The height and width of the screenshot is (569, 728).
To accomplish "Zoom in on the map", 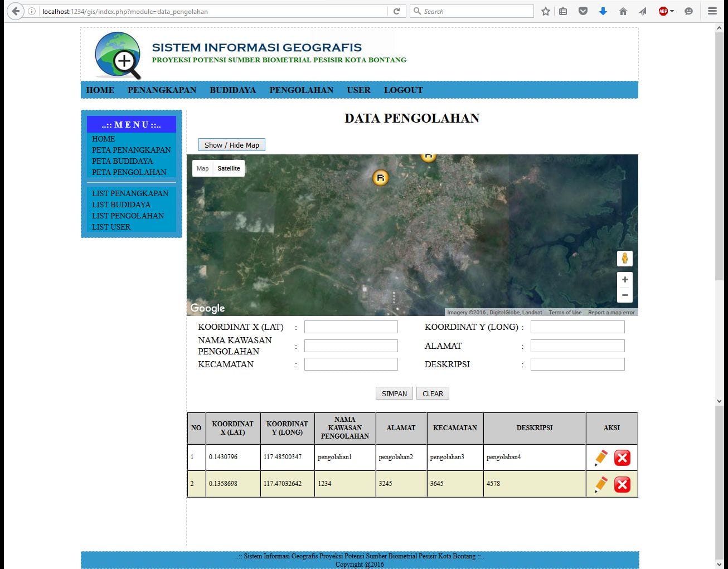I will 624,280.
